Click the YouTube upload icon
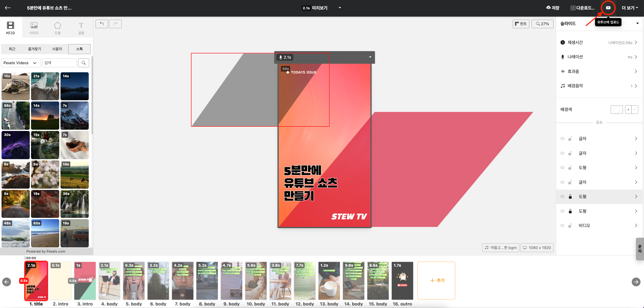Image resolution: width=644 pixels, height=308 pixels. pos(608,8)
